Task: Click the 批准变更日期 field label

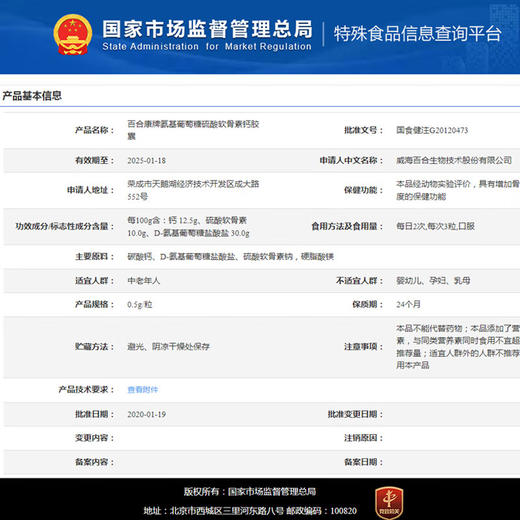Action: tap(355, 414)
